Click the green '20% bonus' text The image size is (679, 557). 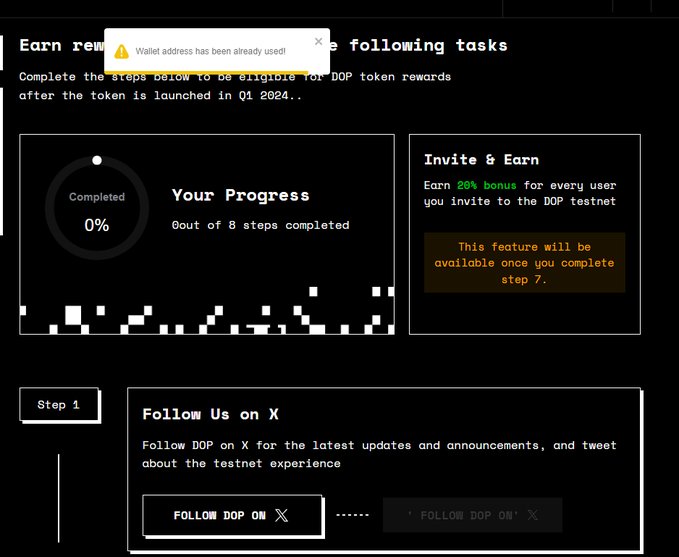coord(487,185)
